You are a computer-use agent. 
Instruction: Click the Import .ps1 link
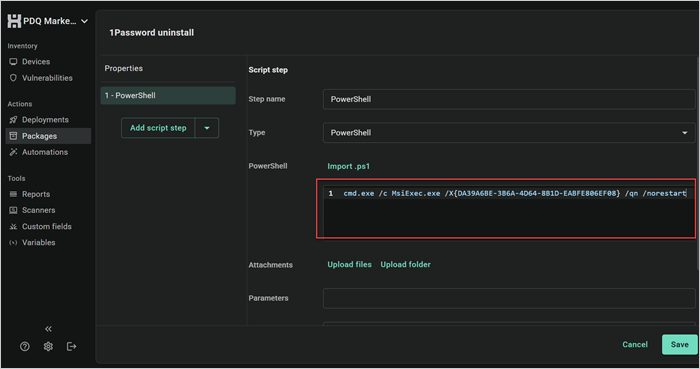tap(349, 166)
